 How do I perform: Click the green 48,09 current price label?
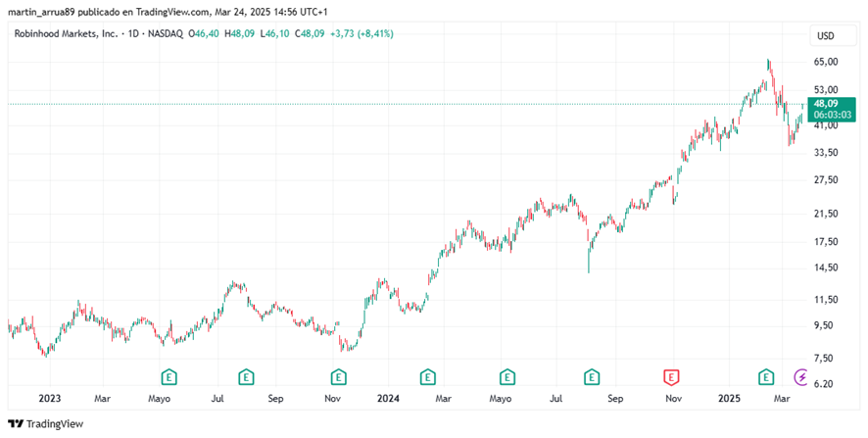825,103
